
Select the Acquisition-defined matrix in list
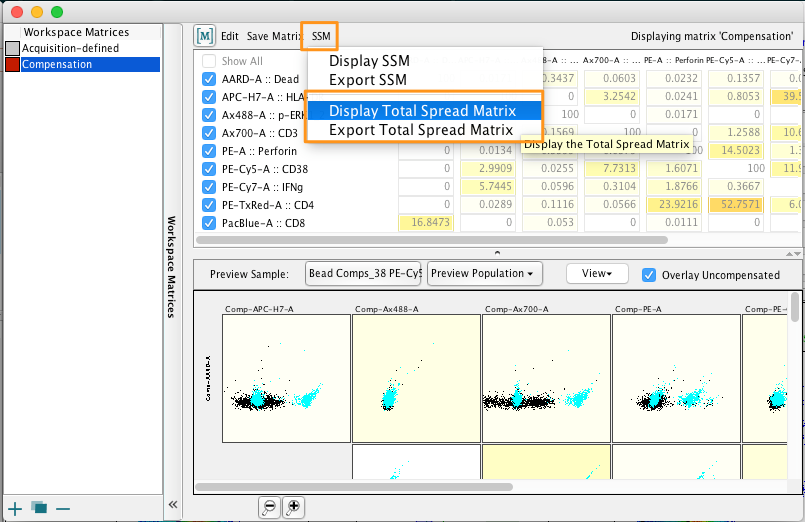[70, 48]
